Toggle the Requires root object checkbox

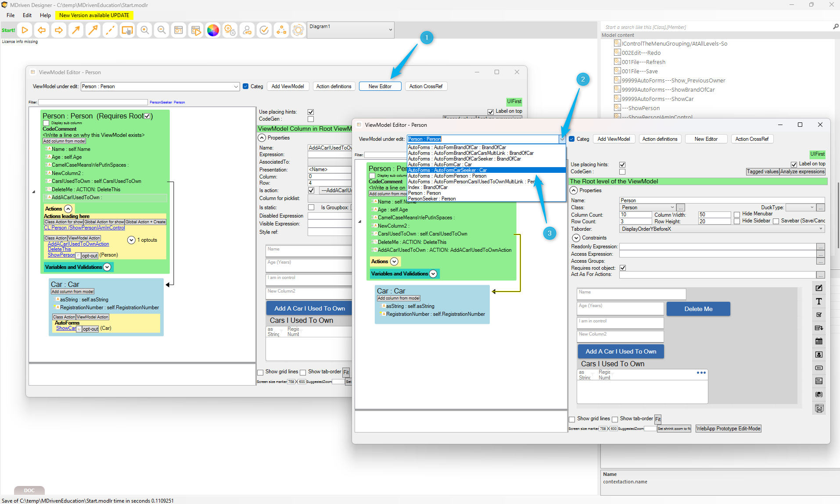coord(622,268)
